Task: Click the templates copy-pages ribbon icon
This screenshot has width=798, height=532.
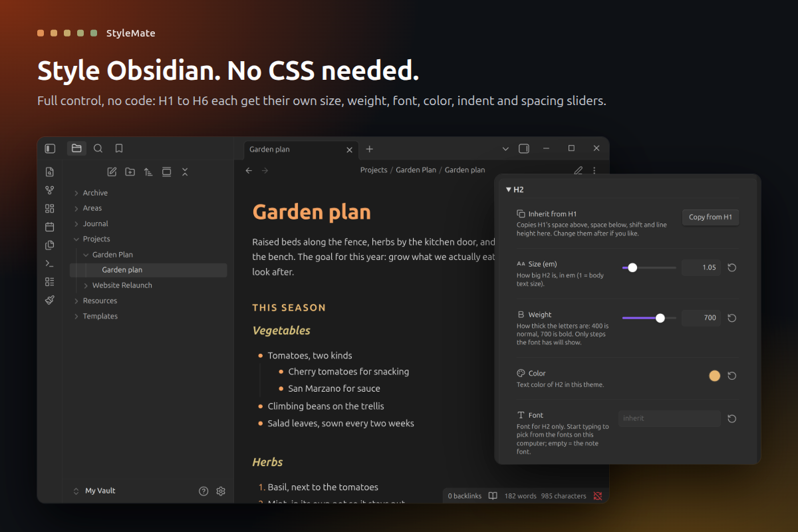Action: [50, 245]
